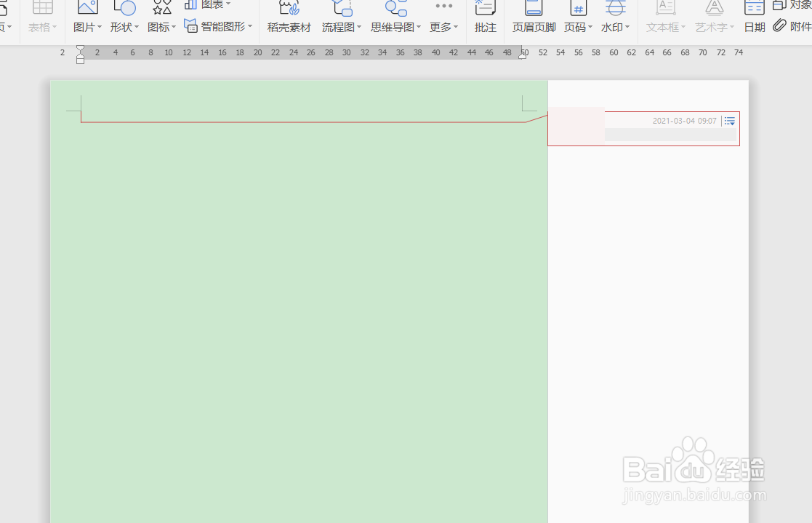Click the 艺术字 word art icon
This screenshot has height=523, width=812.
[714, 7]
